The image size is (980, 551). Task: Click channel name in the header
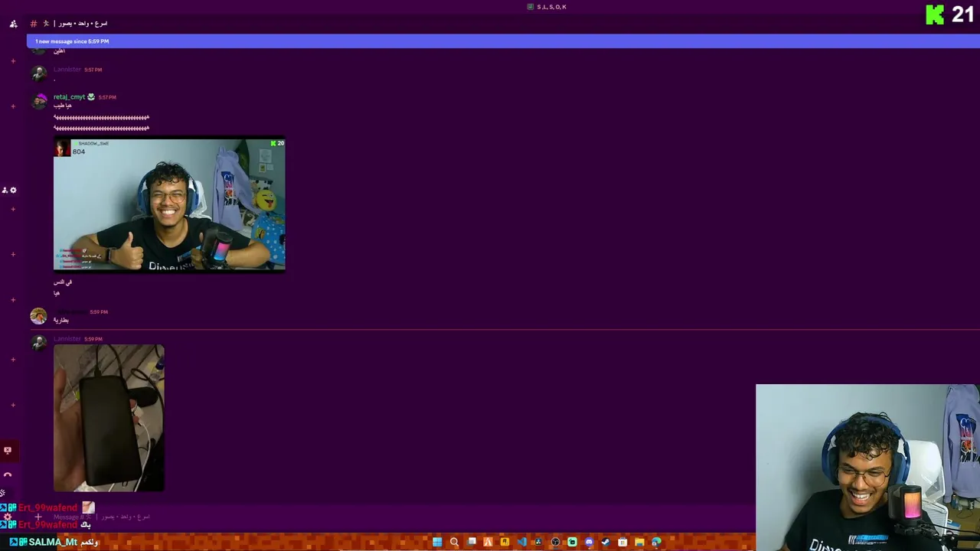click(x=83, y=24)
